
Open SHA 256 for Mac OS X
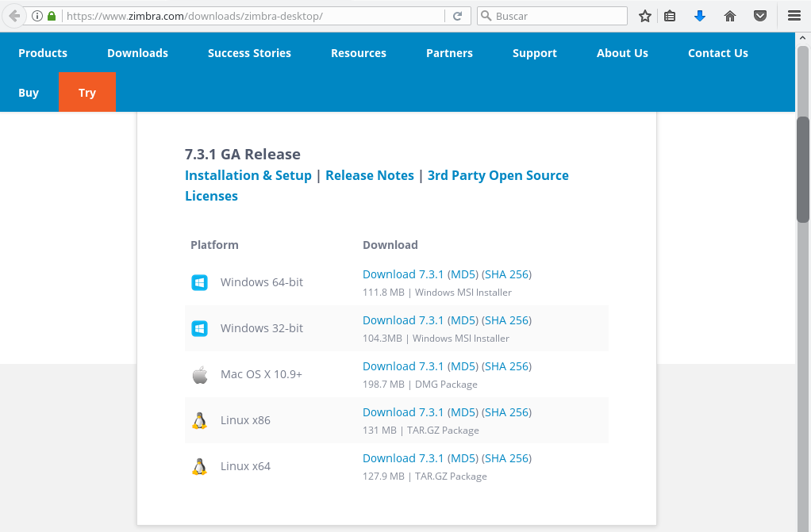click(507, 366)
